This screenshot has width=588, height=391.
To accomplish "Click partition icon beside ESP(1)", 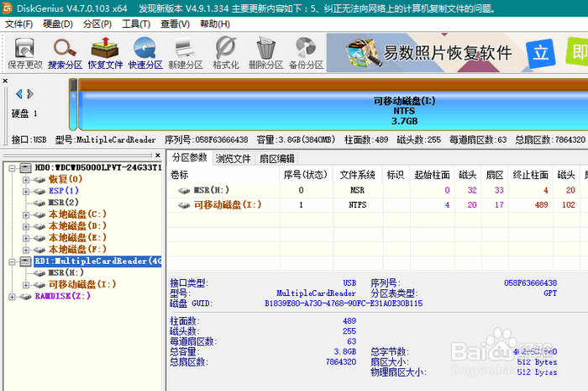I will pyautogui.click(x=39, y=192).
